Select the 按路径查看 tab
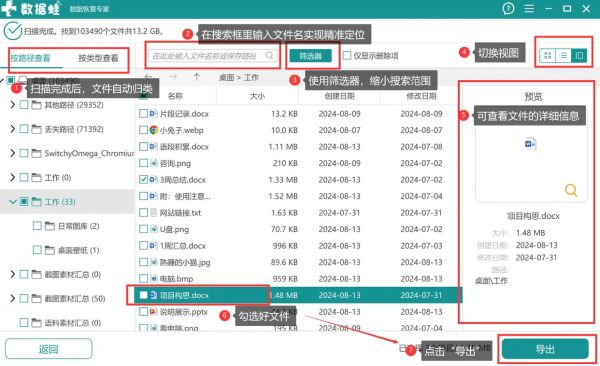Viewport: 600px width, 366px height. tap(30, 58)
